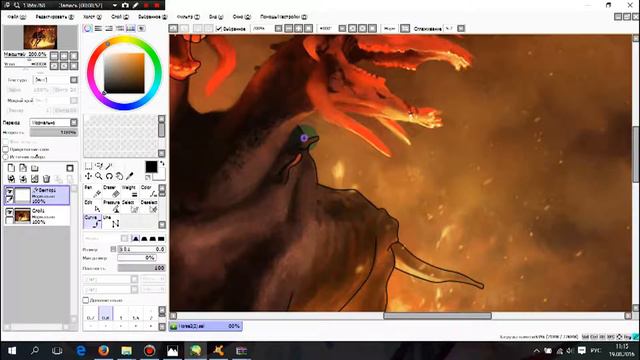640x360 pixels.
Task: Pick the hand pan tool
Action: pos(119,176)
